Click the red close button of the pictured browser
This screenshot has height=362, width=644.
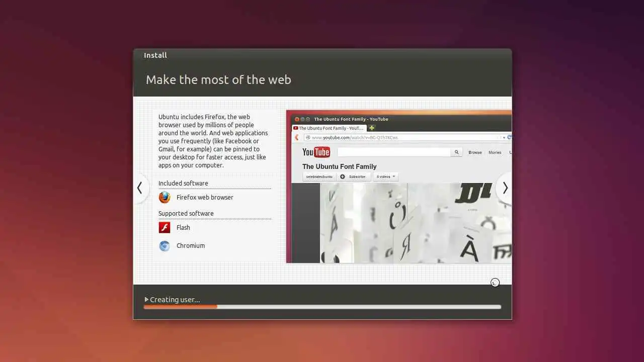click(x=297, y=119)
